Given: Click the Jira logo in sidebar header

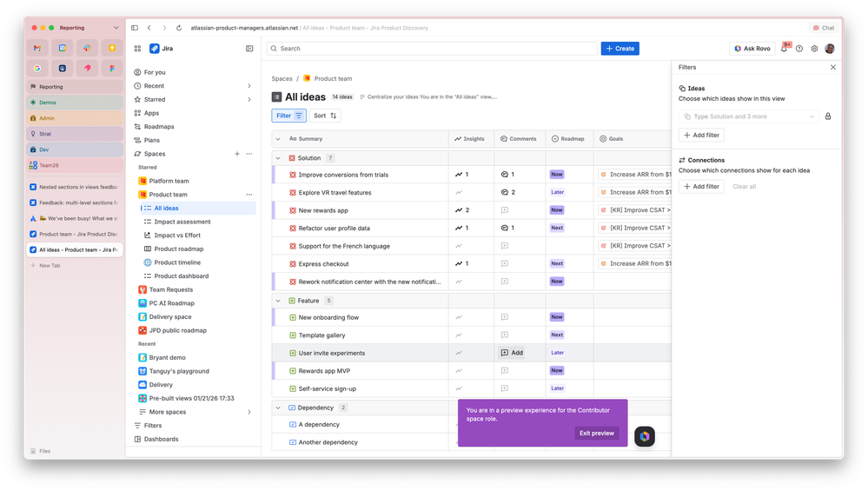Looking at the screenshot, I should click(155, 49).
